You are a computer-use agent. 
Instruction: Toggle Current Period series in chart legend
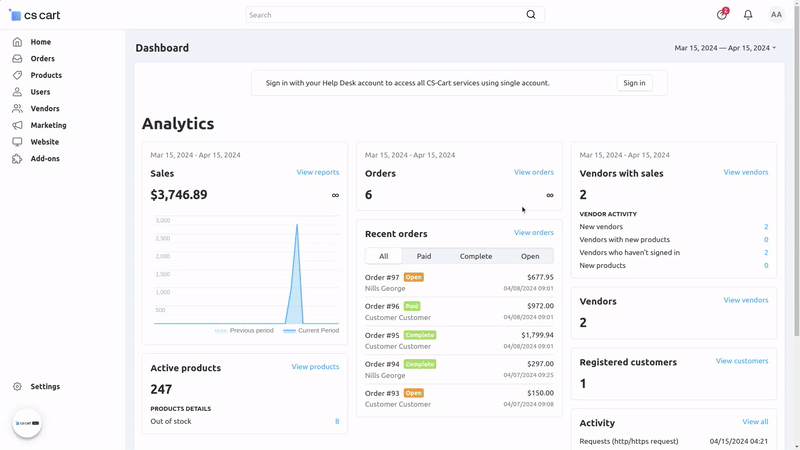pyautogui.click(x=311, y=330)
